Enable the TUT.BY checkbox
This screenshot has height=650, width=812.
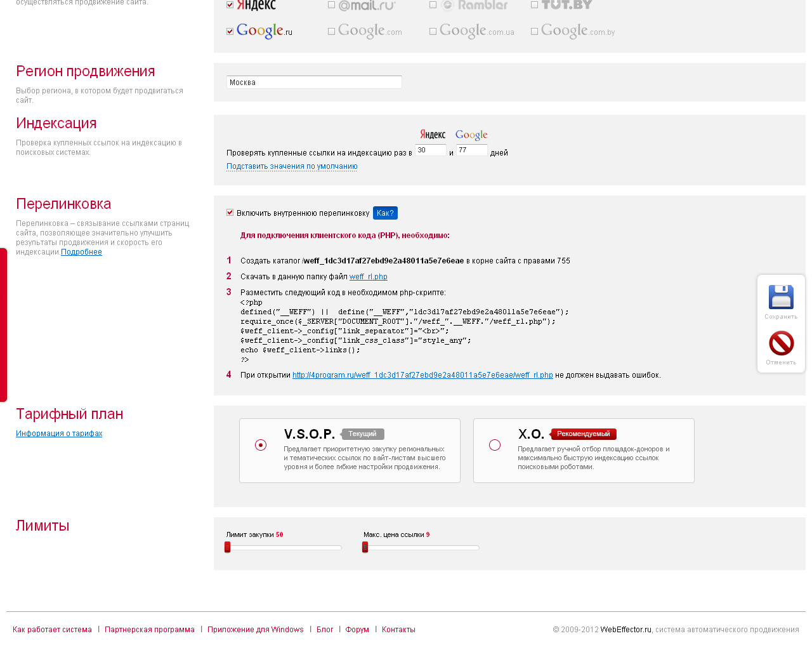tap(534, 4)
